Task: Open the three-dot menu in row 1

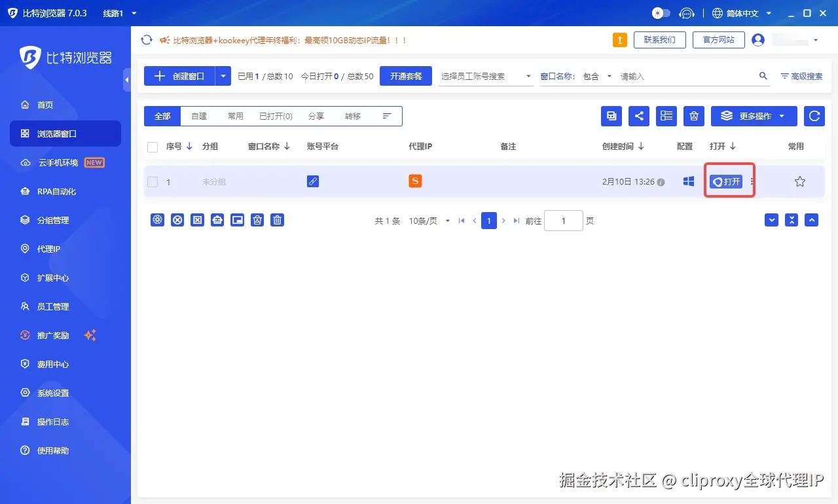Action: pos(752,182)
